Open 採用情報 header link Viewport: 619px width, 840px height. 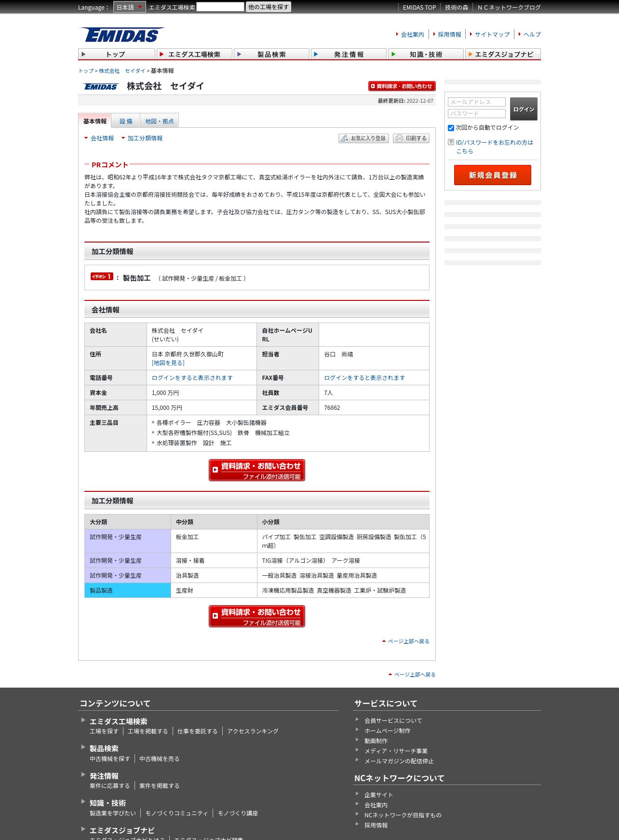[x=449, y=34]
